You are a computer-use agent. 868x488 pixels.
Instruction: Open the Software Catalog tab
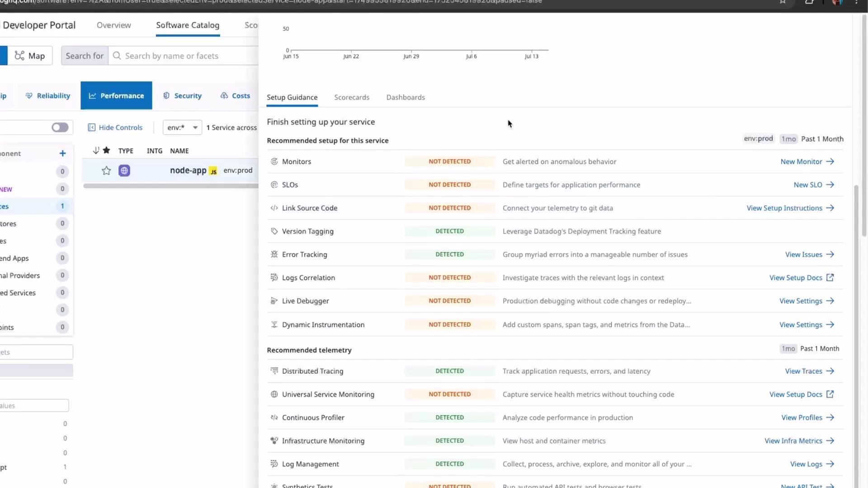188,25
